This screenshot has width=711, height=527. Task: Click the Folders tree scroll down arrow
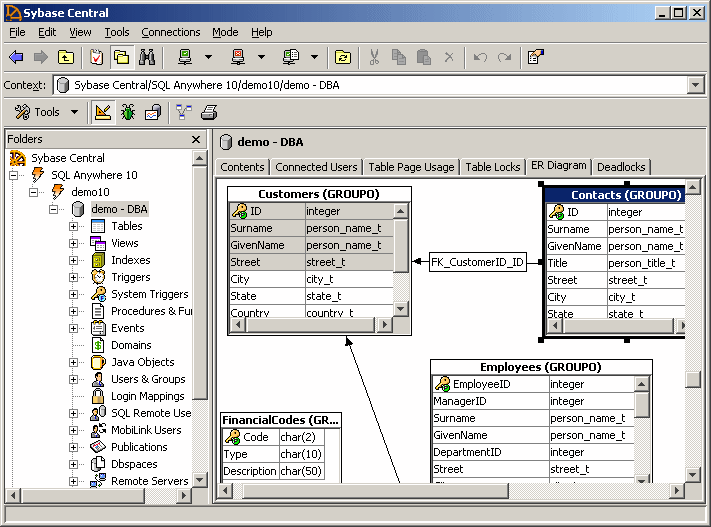tap(200, 479)
